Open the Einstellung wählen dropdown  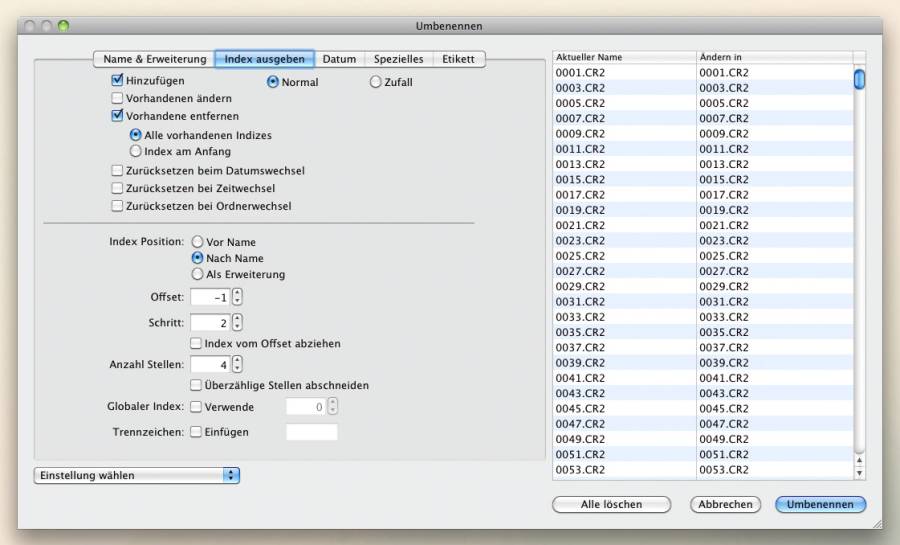click(137, 475)
